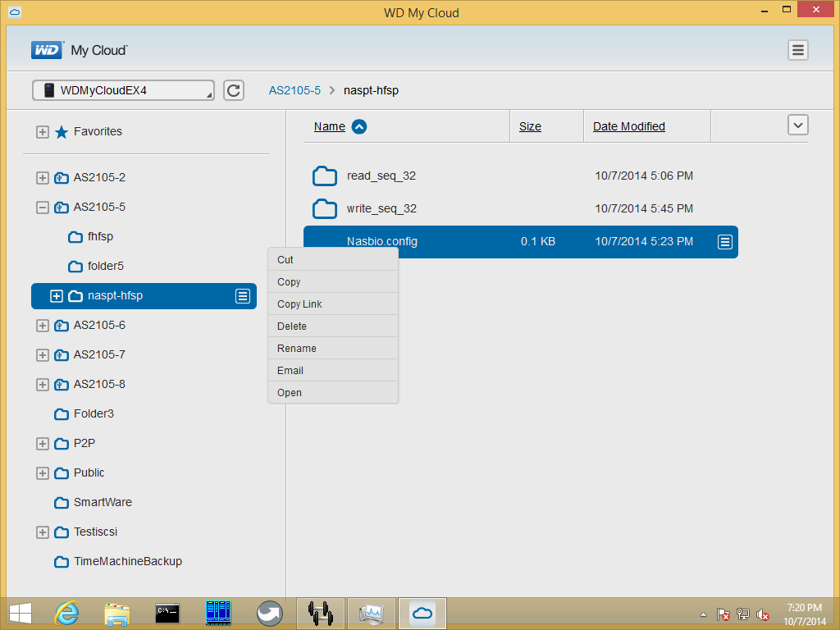Launch Internet Explorer from the taskbar
Image resolution: width=840 pixels, height=630 pixels.
coord(67,614)
